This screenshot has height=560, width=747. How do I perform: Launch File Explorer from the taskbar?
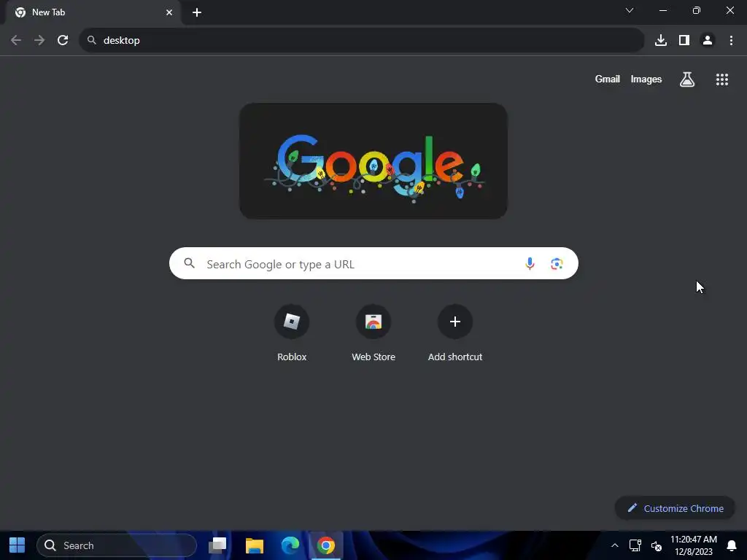click(255, 545)
